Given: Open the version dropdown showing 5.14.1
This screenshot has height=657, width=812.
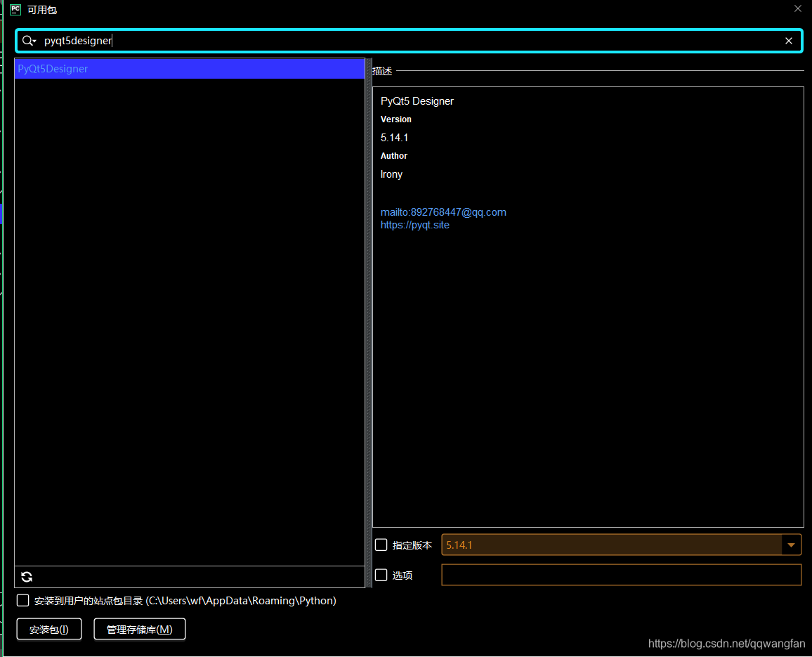Looking at the screenshot, I should pyautogui.click(x=618, y=545).
